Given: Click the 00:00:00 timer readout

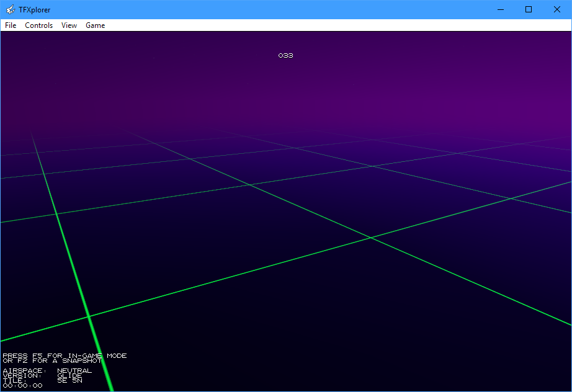Looking at the screenshot, I should coord(22,386).
